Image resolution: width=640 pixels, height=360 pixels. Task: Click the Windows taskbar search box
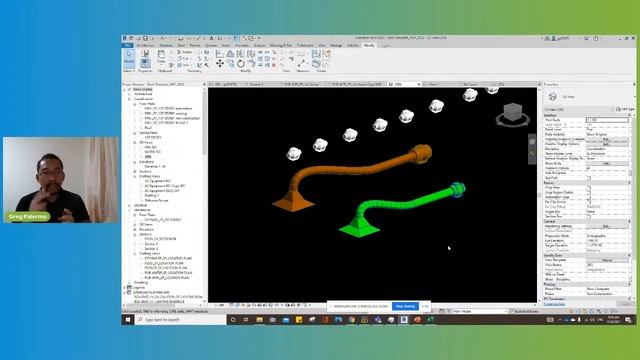[180, 320]
